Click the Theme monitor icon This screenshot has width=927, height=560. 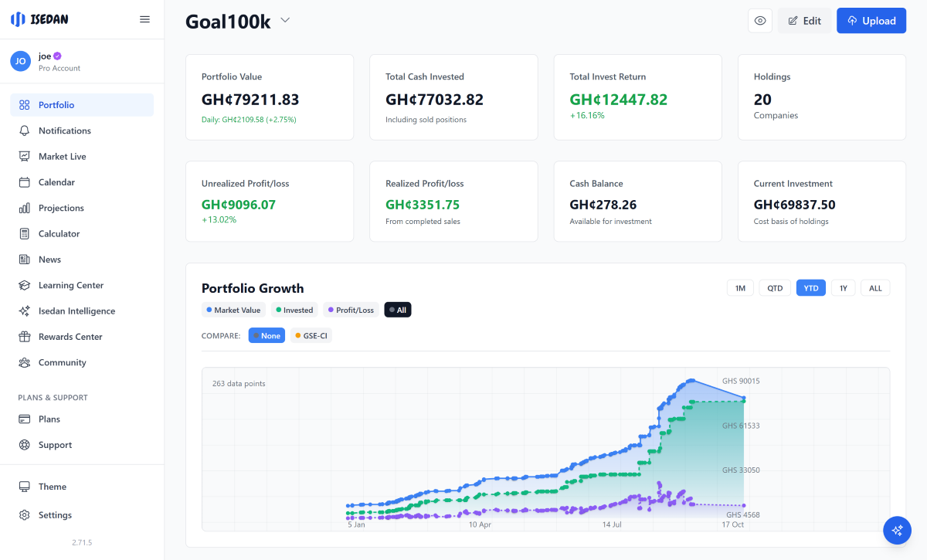pyautogui.click(x=24, y=487)
